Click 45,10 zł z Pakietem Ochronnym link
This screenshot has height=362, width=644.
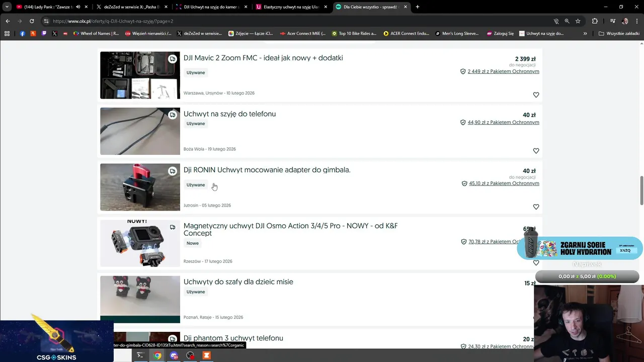click(504, 184)
